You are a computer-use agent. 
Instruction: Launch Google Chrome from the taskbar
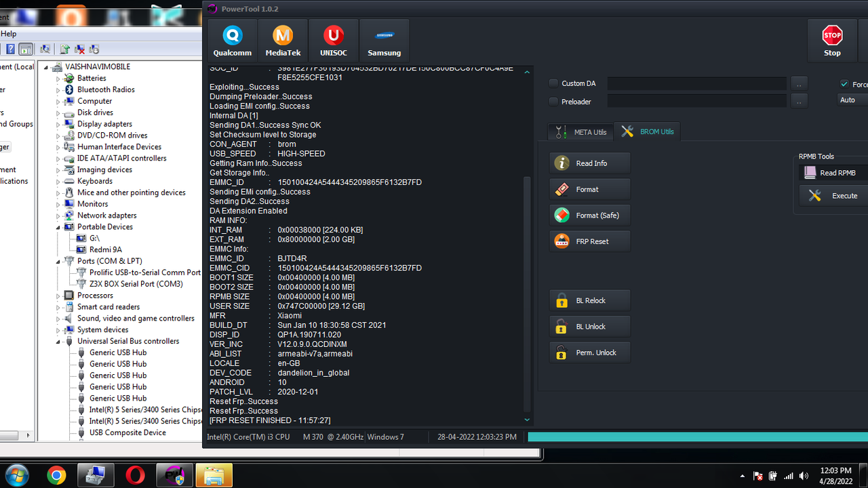(x=56, y=476)
